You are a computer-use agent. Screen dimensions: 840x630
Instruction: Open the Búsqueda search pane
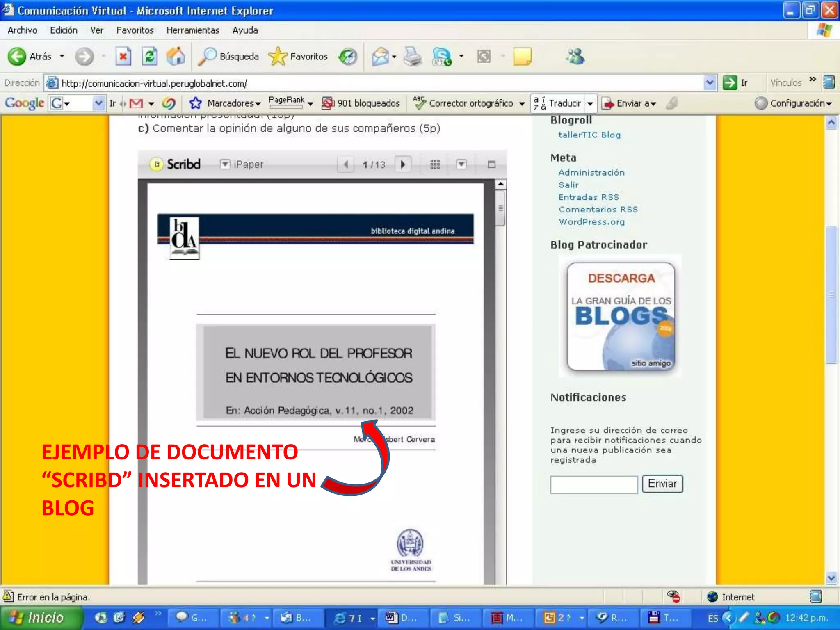228,57
